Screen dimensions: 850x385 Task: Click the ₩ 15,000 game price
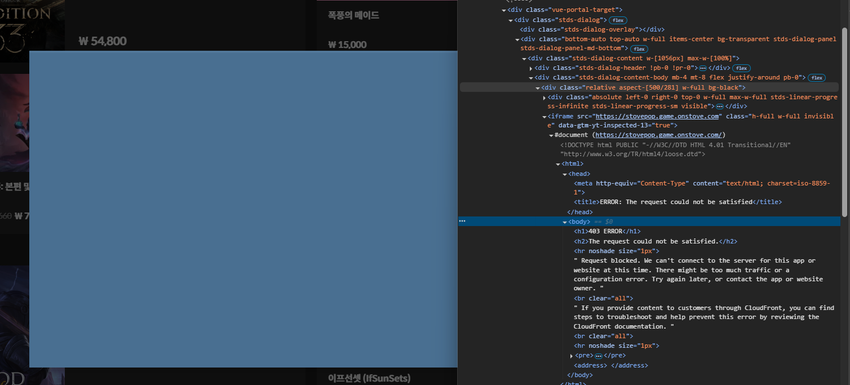click(347, 45)
